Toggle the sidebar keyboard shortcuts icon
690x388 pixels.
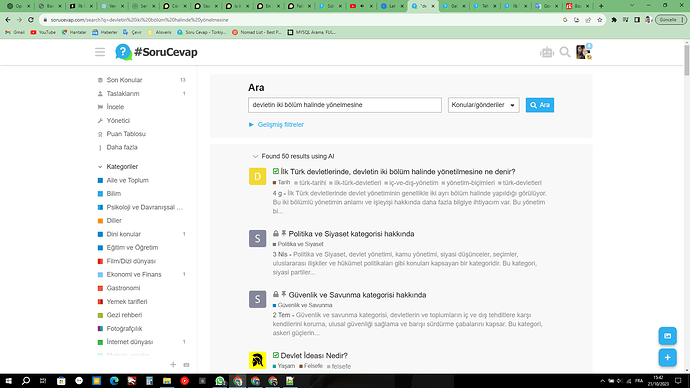coord(186,365)
